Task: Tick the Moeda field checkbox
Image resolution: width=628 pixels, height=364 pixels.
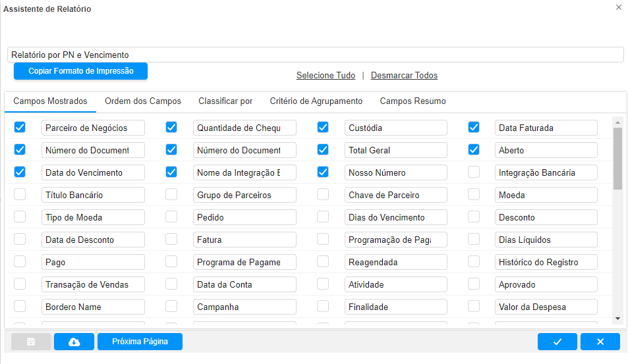Action: [x=474, y=195]
